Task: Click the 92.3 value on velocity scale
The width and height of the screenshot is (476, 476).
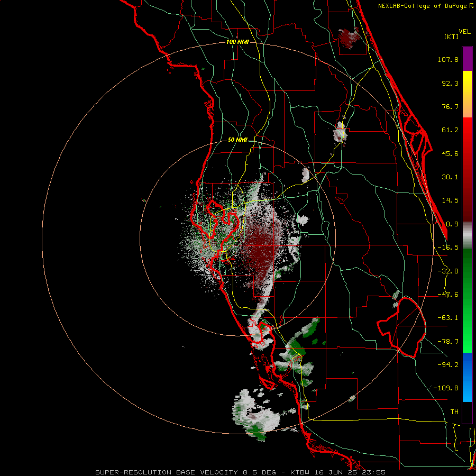Action: click(450, 83)
